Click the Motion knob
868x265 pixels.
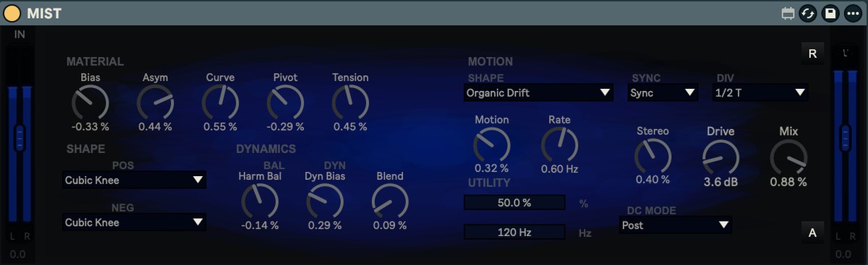tap(491, 145)
